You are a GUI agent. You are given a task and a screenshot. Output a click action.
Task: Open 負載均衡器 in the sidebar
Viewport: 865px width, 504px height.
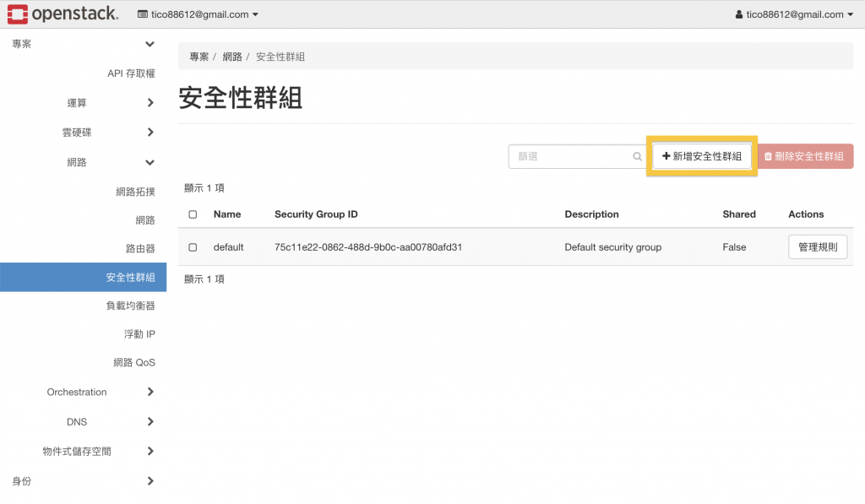tap(130, 306)
